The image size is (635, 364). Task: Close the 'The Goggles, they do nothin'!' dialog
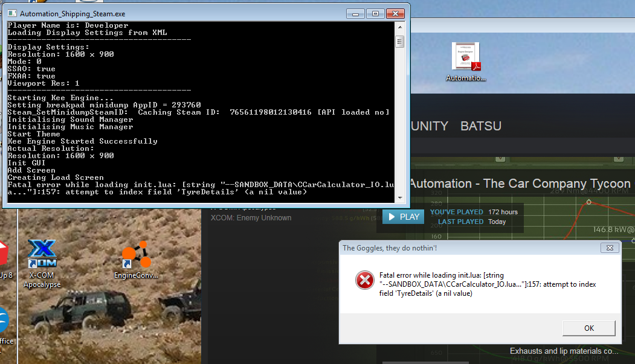[x=610, y=248]
